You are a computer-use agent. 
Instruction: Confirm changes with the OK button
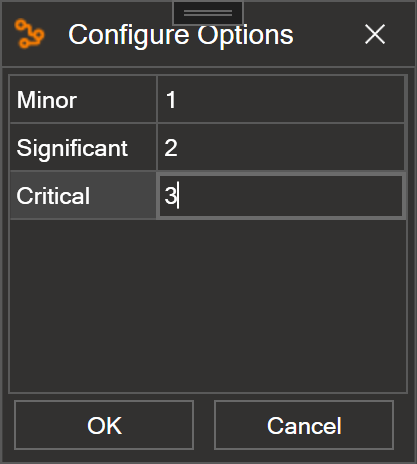[104, 425]
